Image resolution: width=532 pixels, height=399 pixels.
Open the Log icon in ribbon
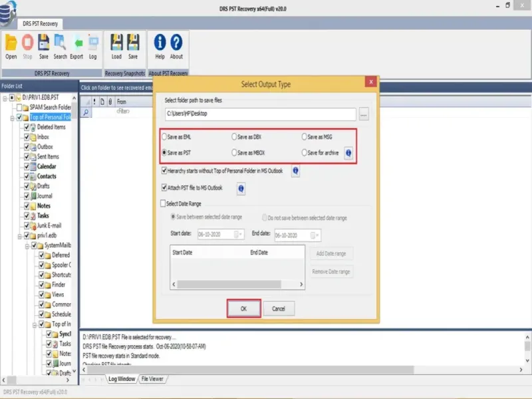pyautogui.click(x=93, y=43)
